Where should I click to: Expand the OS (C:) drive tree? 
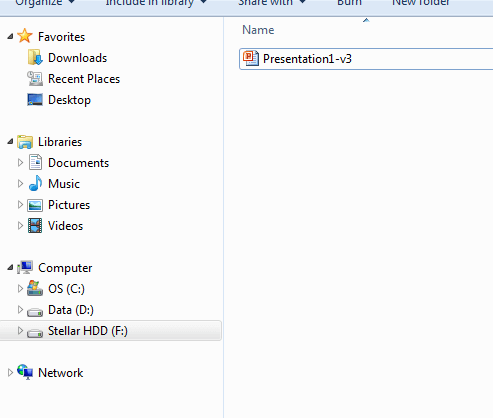(x=20, y=288)
